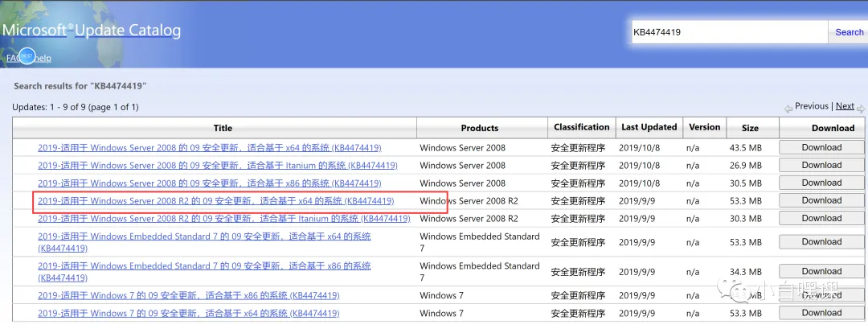Click Products cell for Windows 7 x64 row
Viewport: 868px width, 329px height.
tap(442, 314)
